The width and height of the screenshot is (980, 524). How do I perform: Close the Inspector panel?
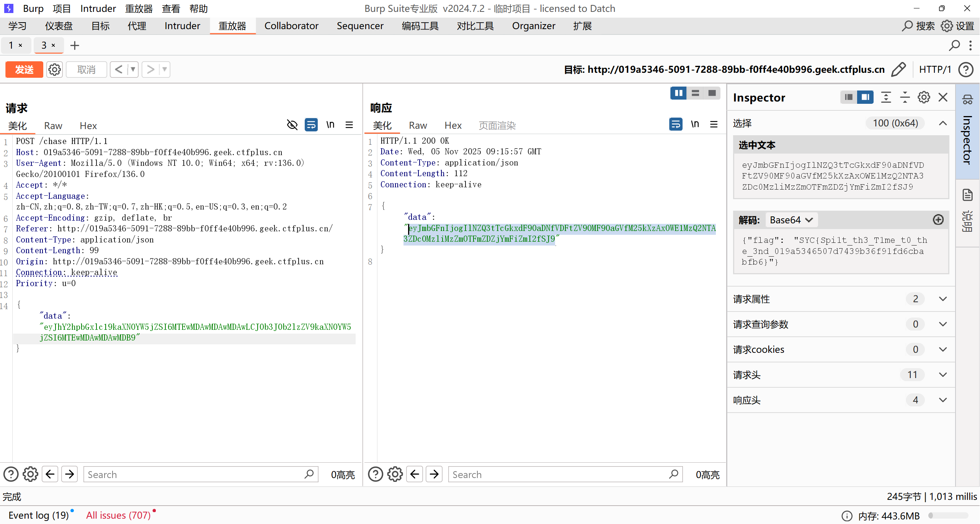943,97
